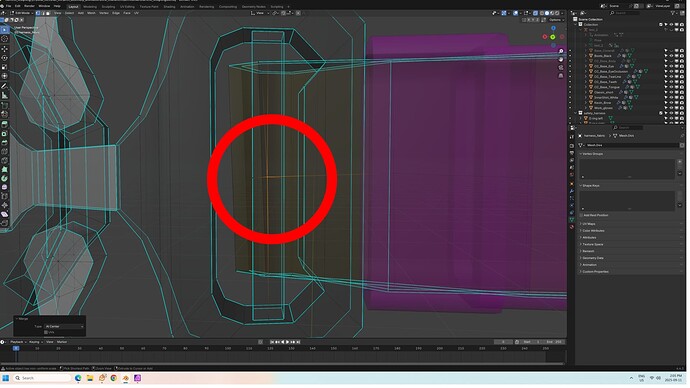Select the Rip Region tool
The height and width of the screenshot is (388, 690).
(x=4, y=223)
